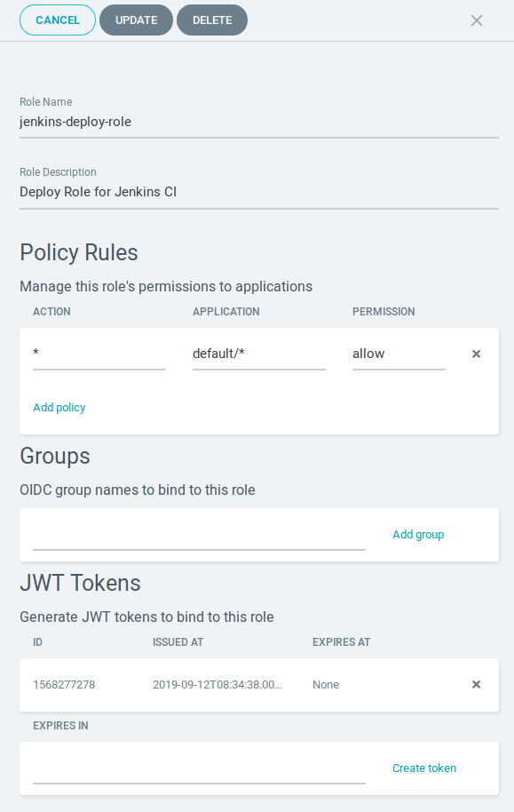This screenshot has height=812, width=514.
Task: Click the Add policy link
Action: 59,407
